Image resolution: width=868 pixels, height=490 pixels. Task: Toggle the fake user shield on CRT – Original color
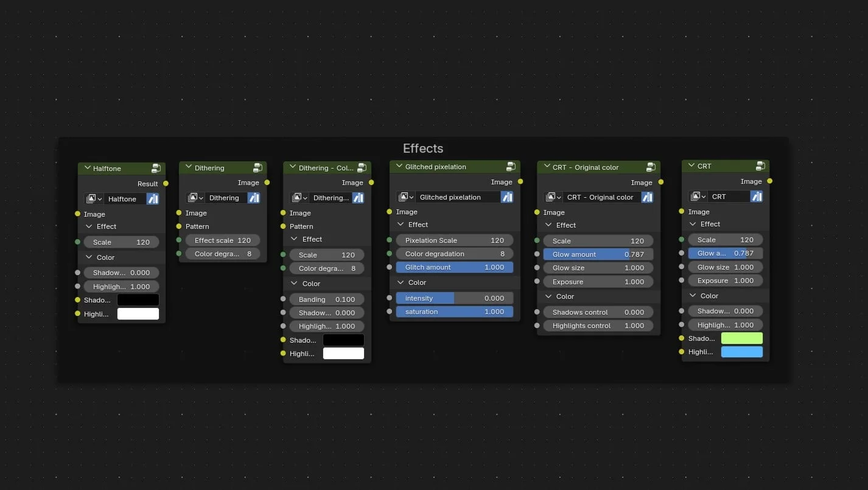pyautogui.click(x=648, y=197)
